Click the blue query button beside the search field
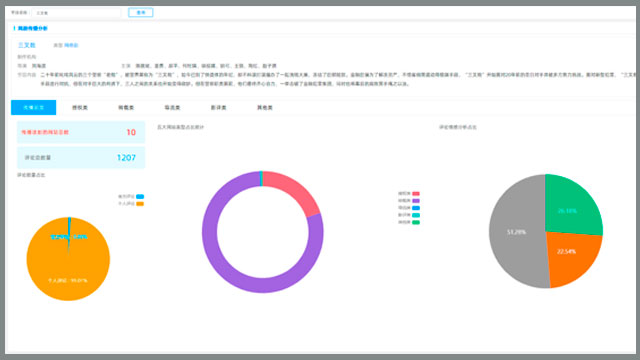Screen dimensions: 640x360 click(140, 13)
